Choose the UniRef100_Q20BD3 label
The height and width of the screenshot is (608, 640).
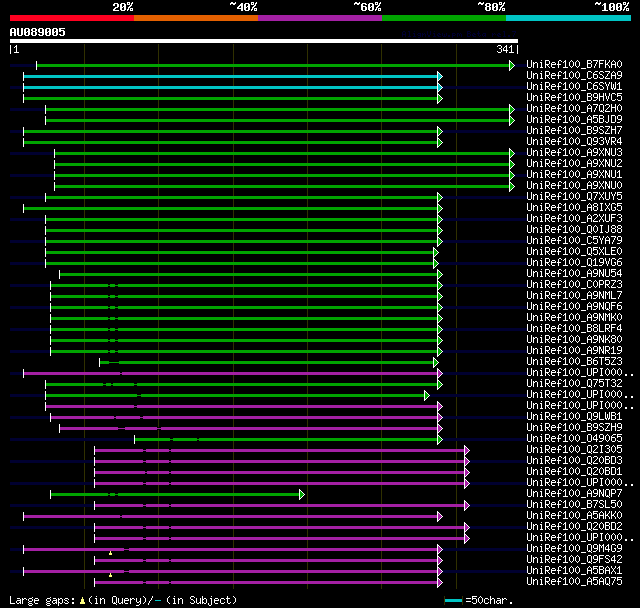coord(574,461)
